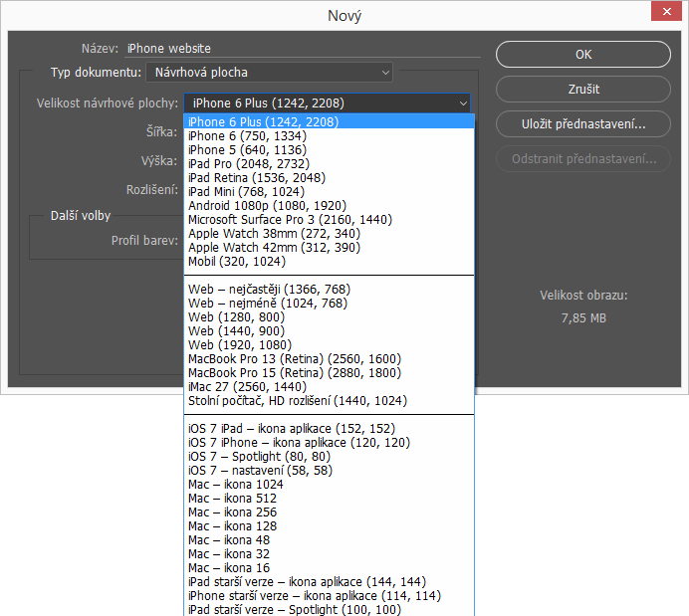Pick Stolní počítač, HD rozlišení preset
Viewport: 689px width, 616px height.
pyautogui.click(x=330, y=400)
